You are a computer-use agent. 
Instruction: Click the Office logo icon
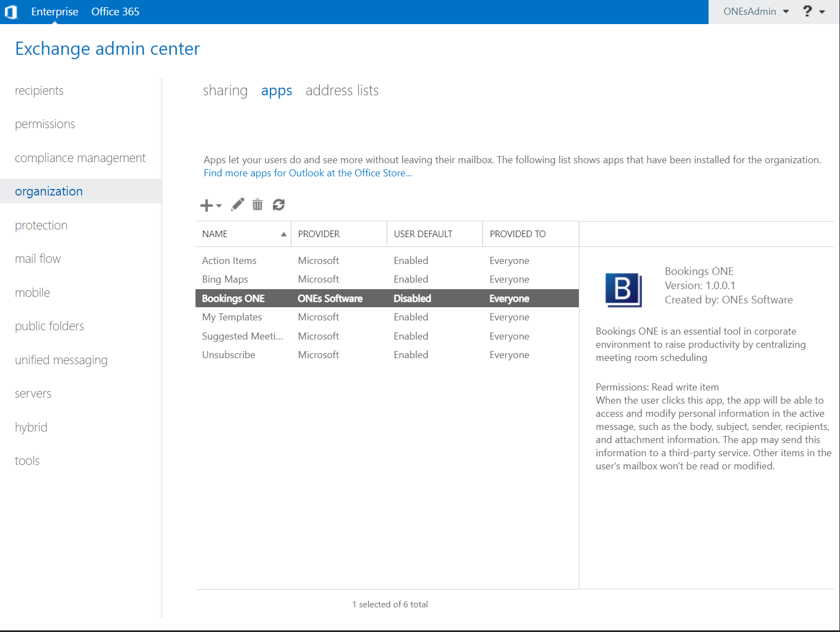[x=11, y=12]
